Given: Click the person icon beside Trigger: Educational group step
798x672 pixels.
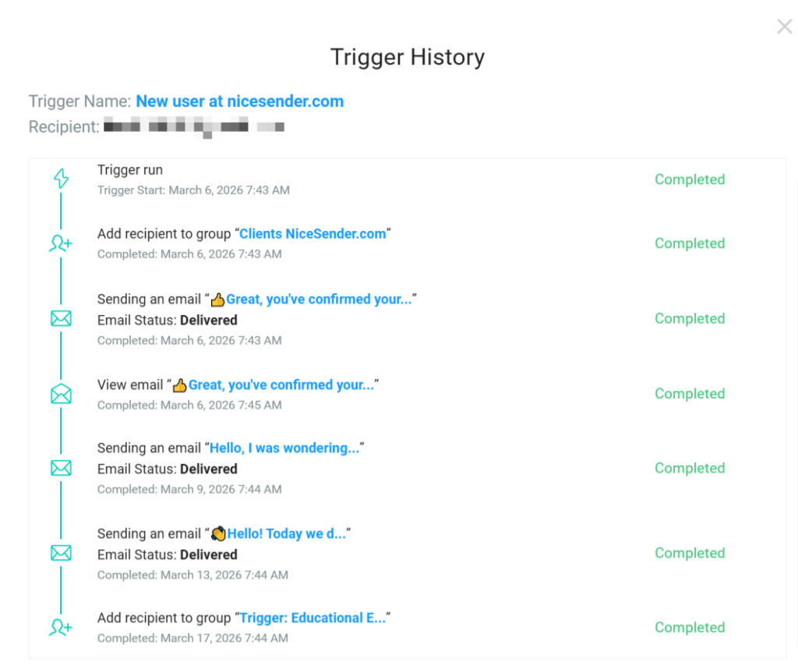Looking at the screenshot, I should (x=61, y=627).
